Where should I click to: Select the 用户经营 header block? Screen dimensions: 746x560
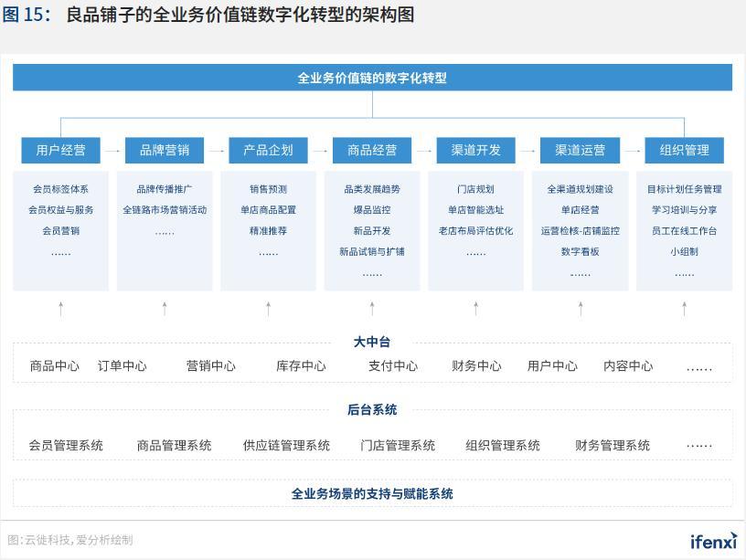[60, 150]
